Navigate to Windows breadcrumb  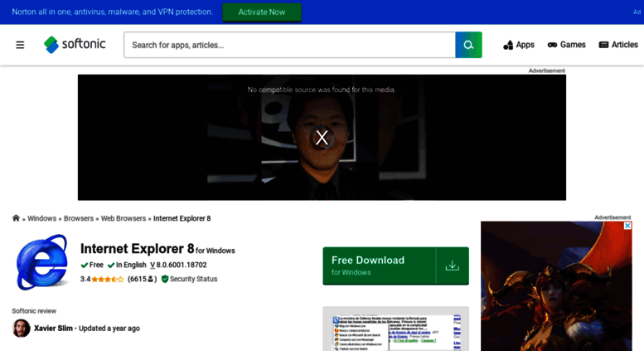[x=42, y=218]
